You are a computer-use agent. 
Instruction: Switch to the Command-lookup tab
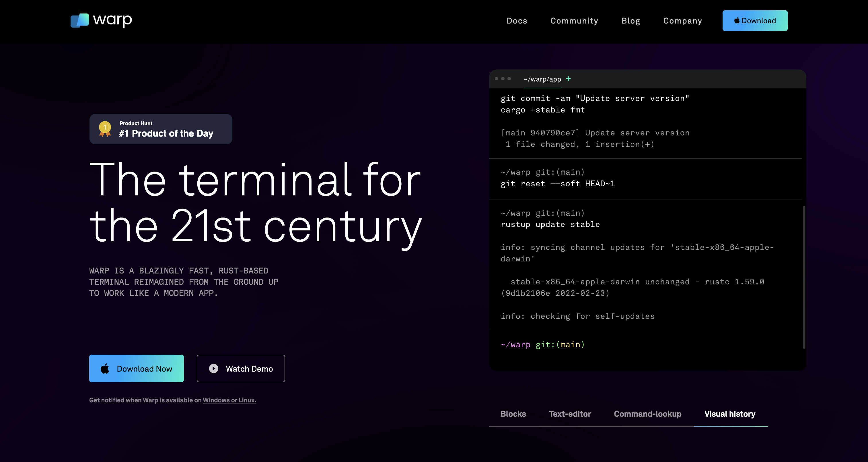(x=647, y=414)
